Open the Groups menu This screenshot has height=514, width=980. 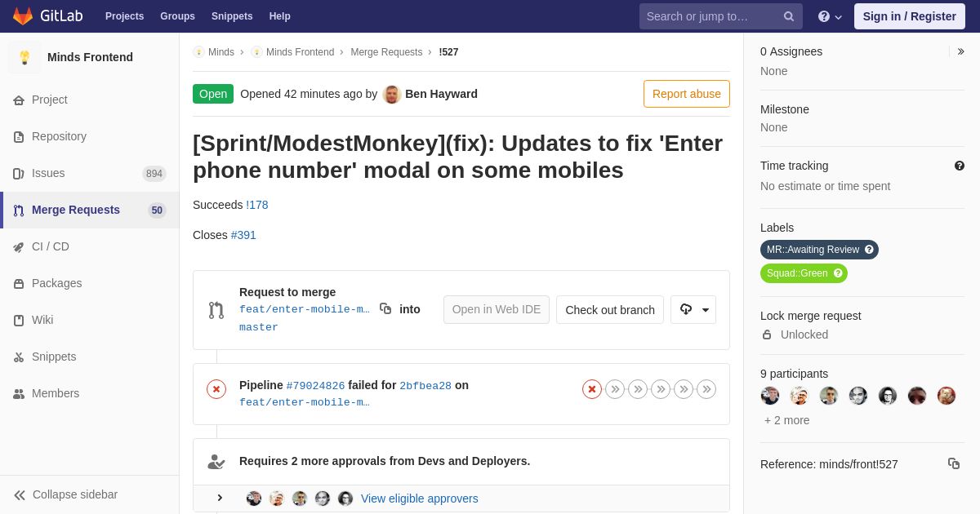click(x=177, y=16)
